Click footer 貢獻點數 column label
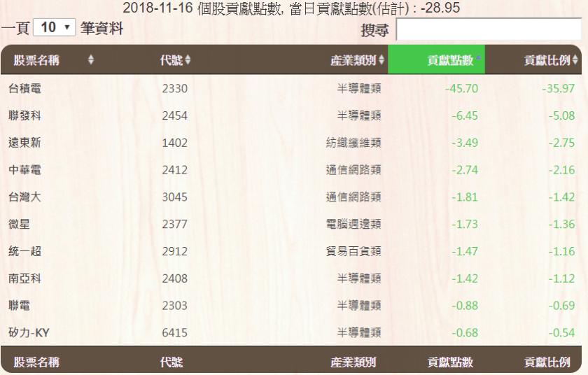Viewport: 588px width, 375px height. click(450, 362)
